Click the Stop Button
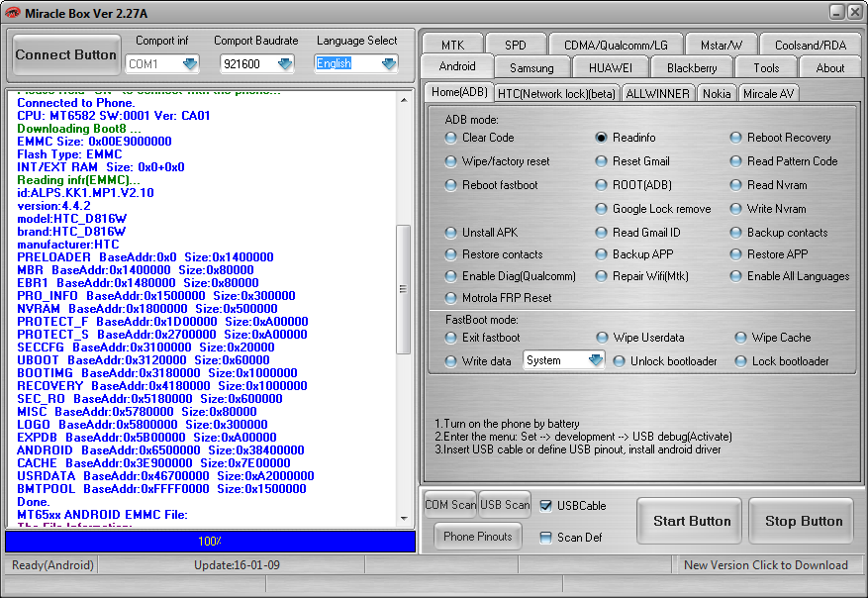The width and height of the screenshot is (868, 598). pyautogui.click(x=801, y=521)
